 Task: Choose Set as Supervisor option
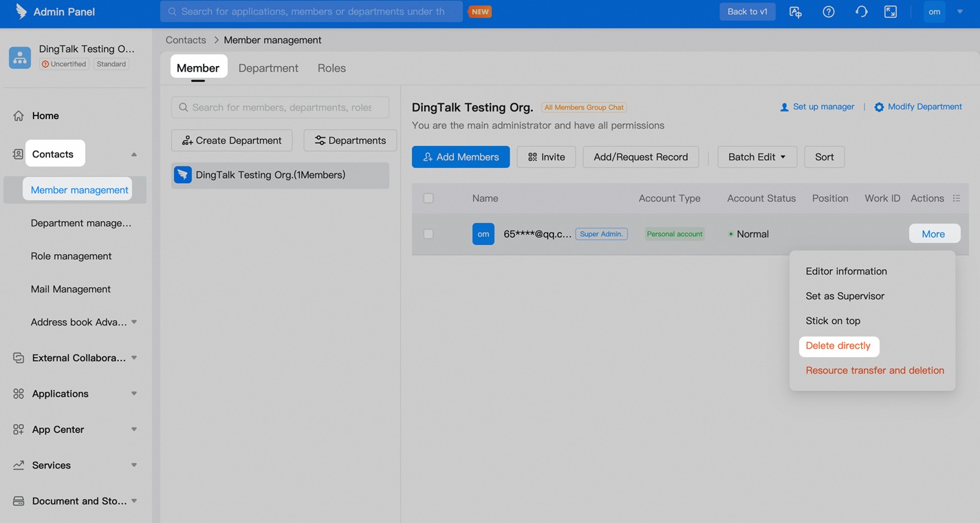[x=845, y=296]
